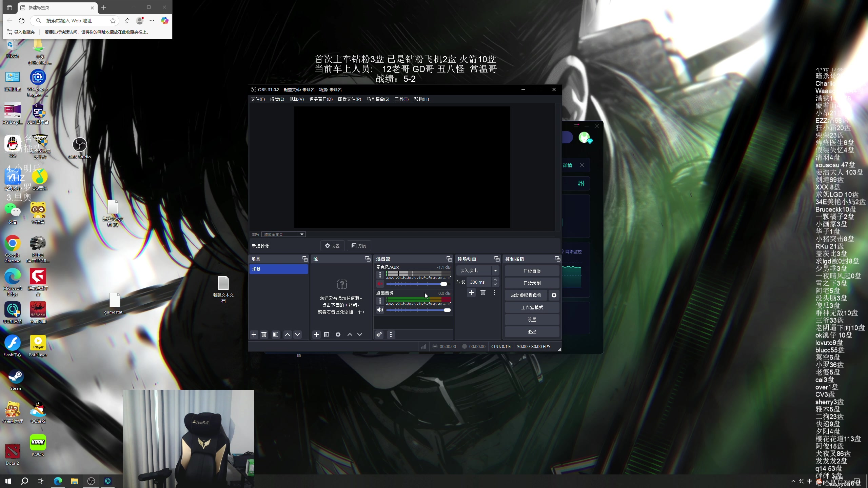This screenshot has height=488, width=868.
Task: Click 开始直播 start streaming button
Action: (532, 271)
